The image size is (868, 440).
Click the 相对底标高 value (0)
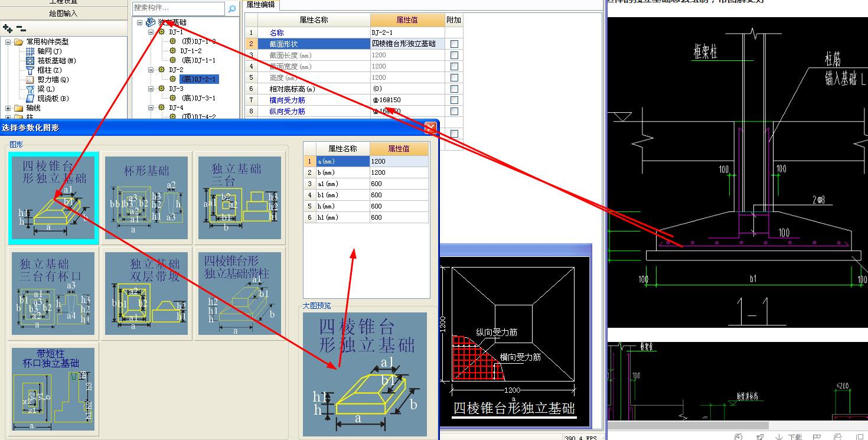coord(407,89)
